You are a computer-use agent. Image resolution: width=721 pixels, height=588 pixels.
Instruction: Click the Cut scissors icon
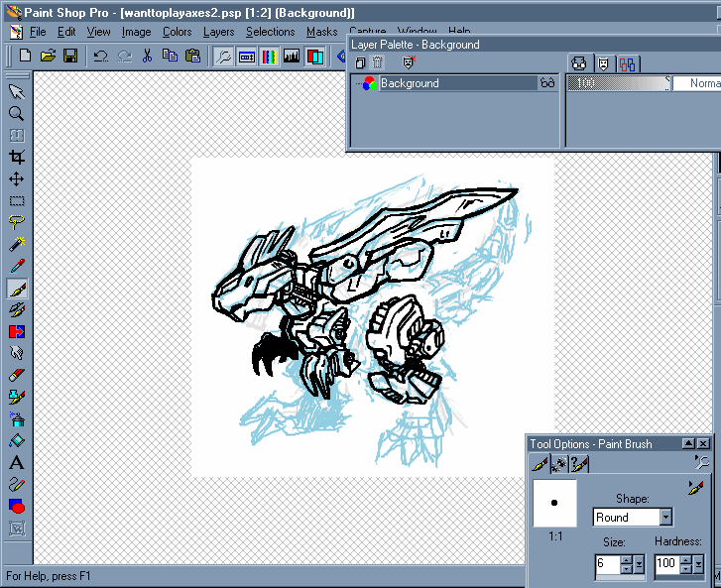147,57
